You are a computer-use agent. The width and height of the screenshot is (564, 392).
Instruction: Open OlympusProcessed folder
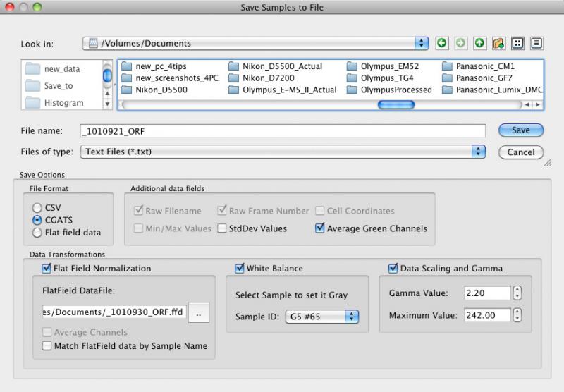coord(389,90)
